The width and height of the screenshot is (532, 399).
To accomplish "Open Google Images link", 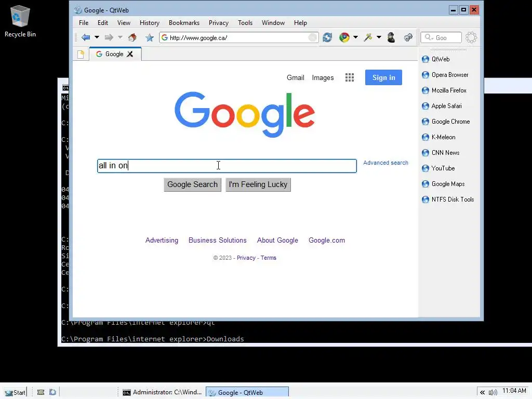I will coord(323,78).
